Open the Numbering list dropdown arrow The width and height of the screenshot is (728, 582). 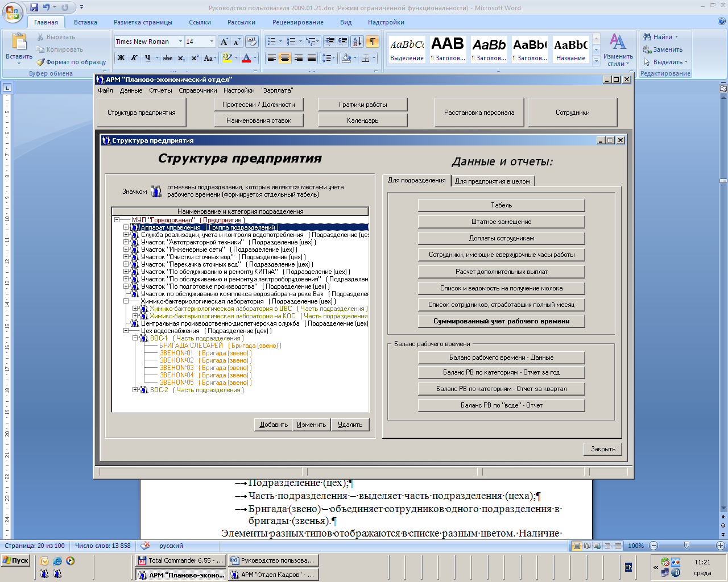tap(300, 41)
